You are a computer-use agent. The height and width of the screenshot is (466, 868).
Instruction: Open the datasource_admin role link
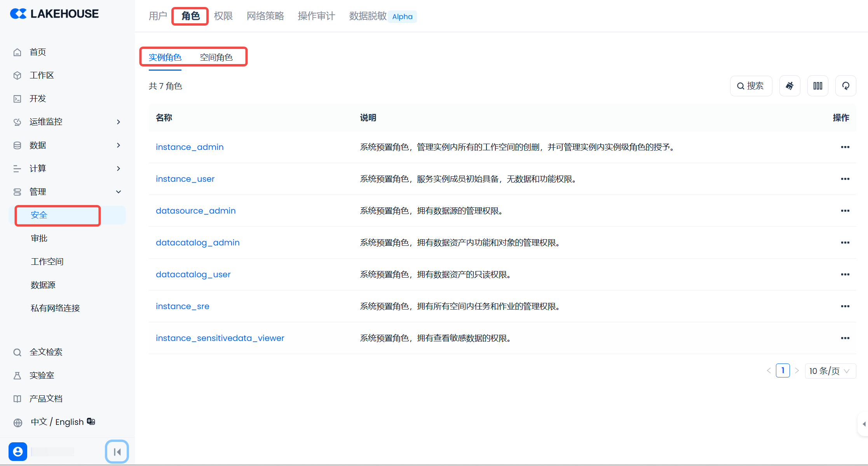[195, 211]
